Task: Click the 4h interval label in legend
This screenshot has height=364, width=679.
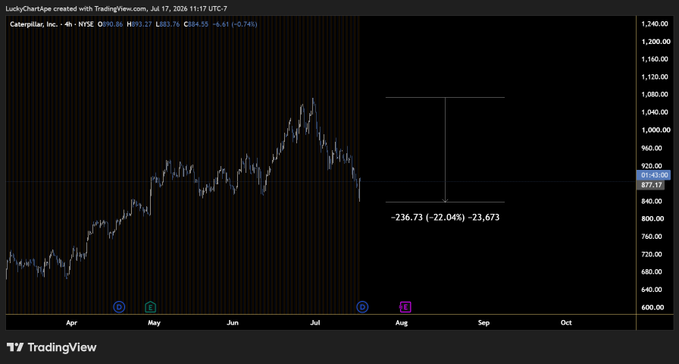Action: (68, 24)
